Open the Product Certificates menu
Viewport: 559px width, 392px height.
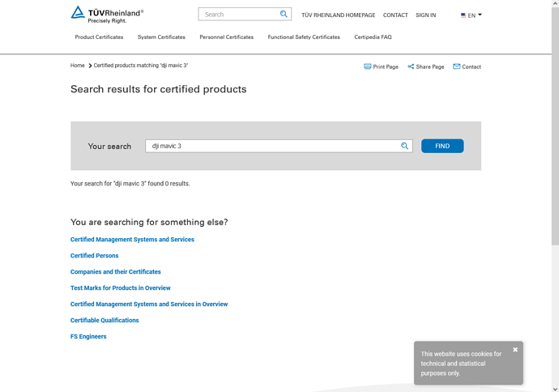coord(99,37)
